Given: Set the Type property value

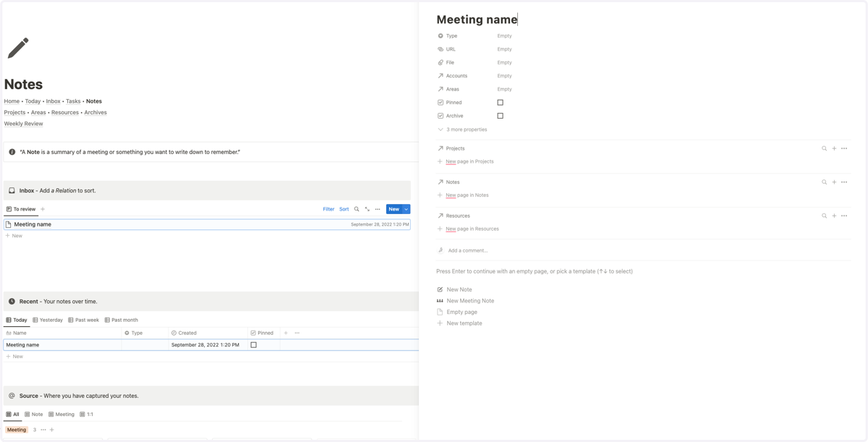Looking at the screenshot, I should click(x=504, y=35).
